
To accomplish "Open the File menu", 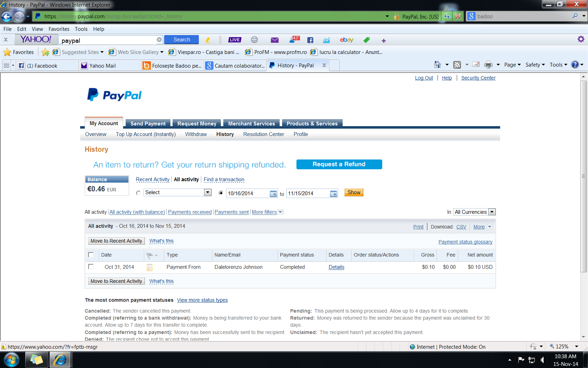I will click(x=7, y=29).
